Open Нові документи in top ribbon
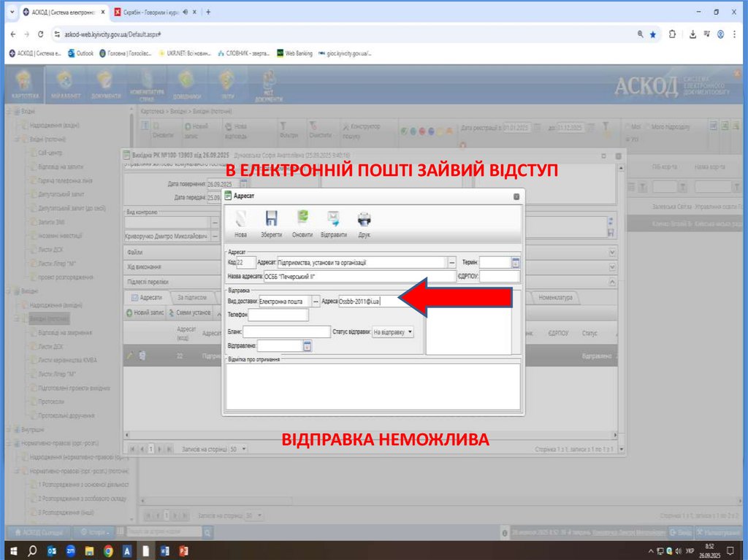This screenshot has width=748, height=560. click(269, 86)
